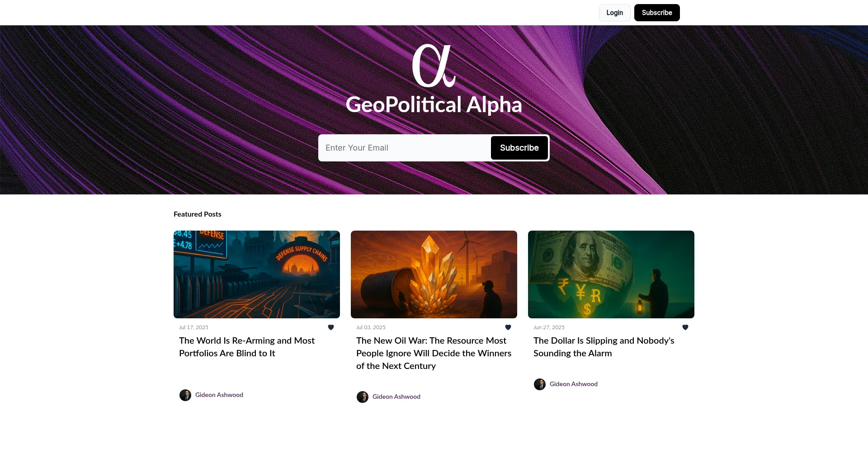Click Subscribe in the top navigation
The image size is (868, 449).
pyautogui.click(x=657, y=13)
